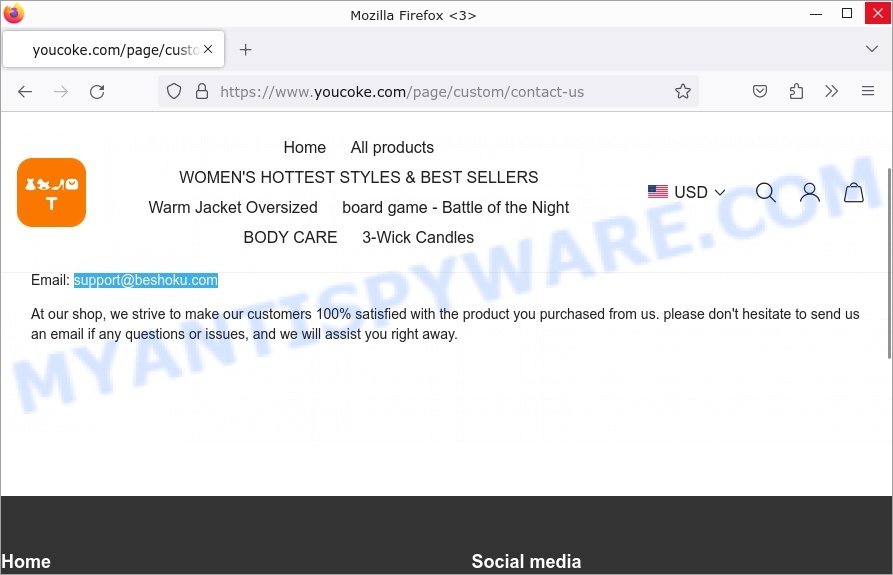The height and width of the screenshot is (575, 893).
Task: Click the Social media footer heading
Action: [x=526, y=562]
